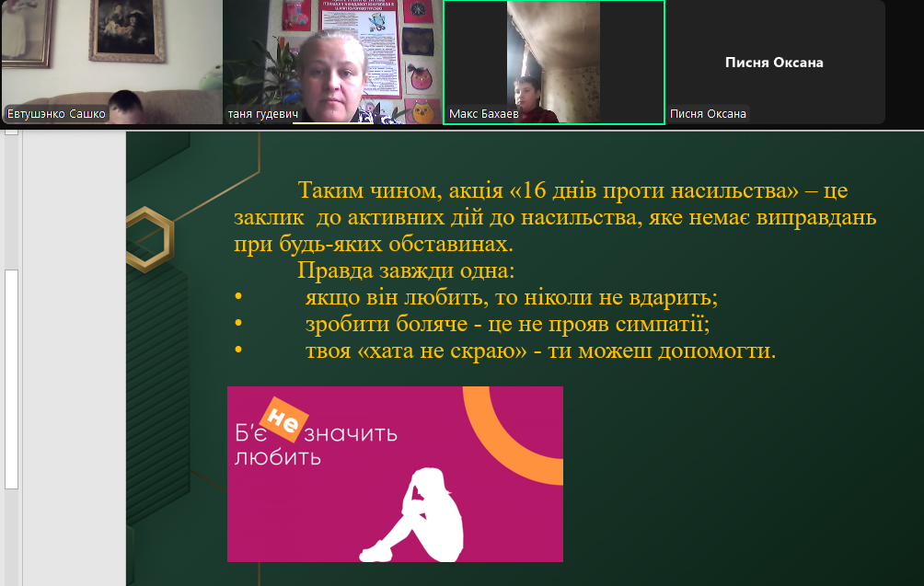
Task: Select таня гудевич's video thumbnail
Action: [332, 62]
